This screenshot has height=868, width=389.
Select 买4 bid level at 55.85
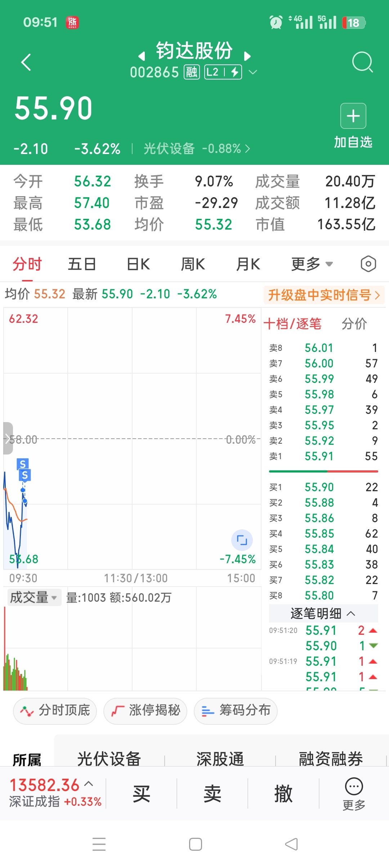click(323, 534)
